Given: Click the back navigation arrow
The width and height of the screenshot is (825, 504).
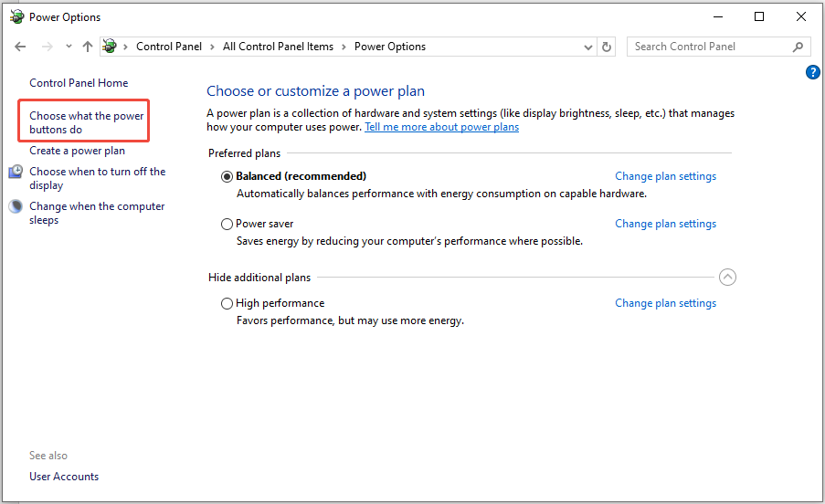Looking at the screenshot, I should [x=20, y=47].
